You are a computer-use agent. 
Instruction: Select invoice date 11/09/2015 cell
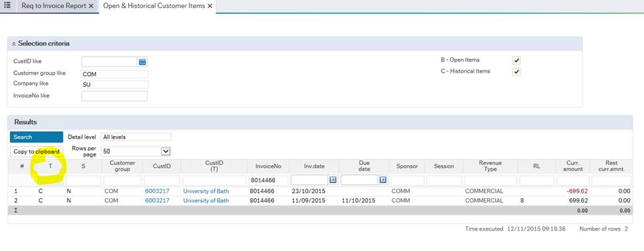pyautogui.click(x=308, y=201)
